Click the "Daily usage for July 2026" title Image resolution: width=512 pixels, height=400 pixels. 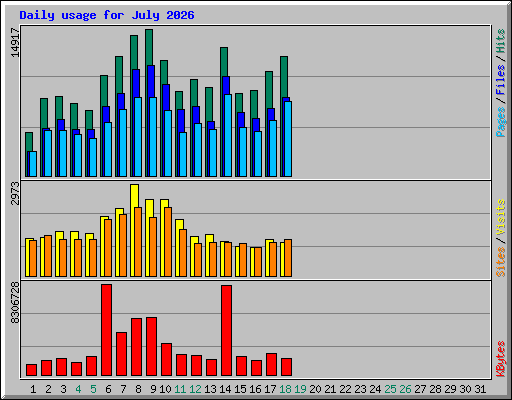click(x=107, y=15)
